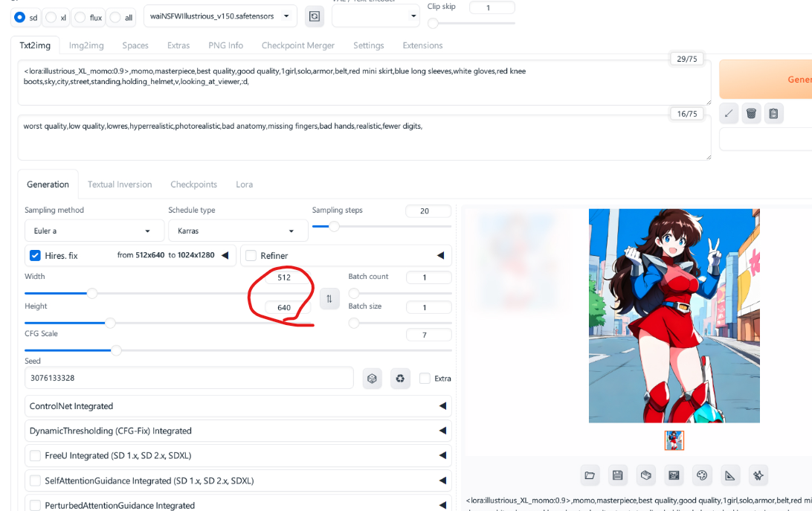Click the negative prompt text box

(x=364, y=138)
